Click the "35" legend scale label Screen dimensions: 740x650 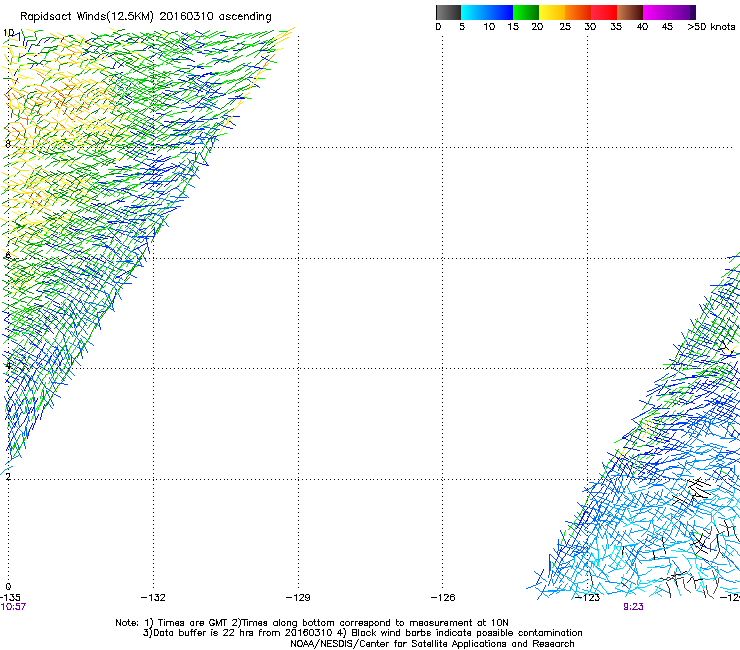click(x=616, y=27)
